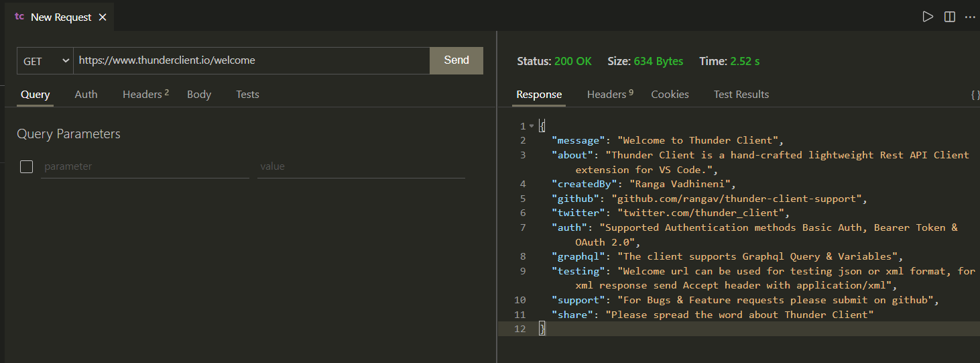This screenshot has height=363, width=980.
Task: Split the editor with the layout icon
Action: pos(949,17)
